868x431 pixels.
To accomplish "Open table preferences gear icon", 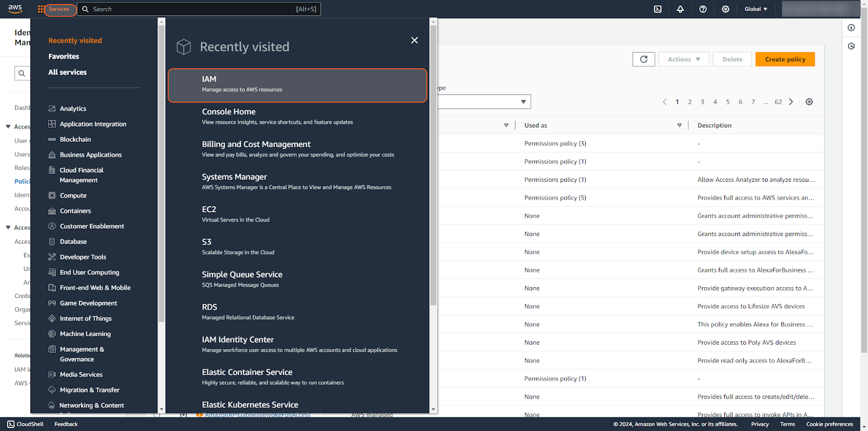I will (x=809, y=102).
